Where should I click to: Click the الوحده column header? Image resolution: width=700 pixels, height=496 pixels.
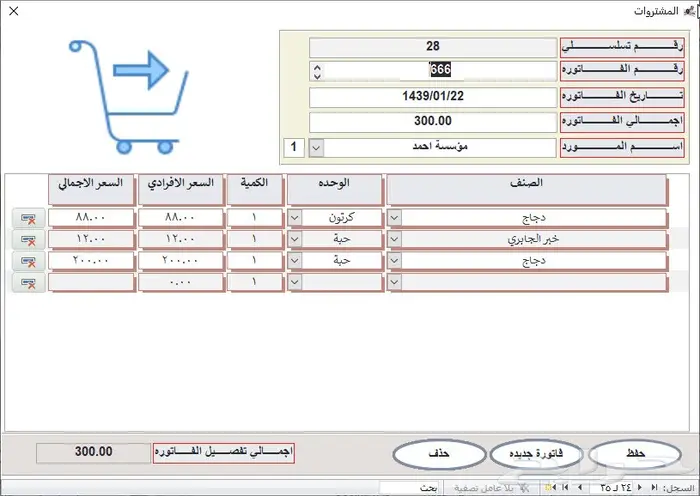click(334, 189)
